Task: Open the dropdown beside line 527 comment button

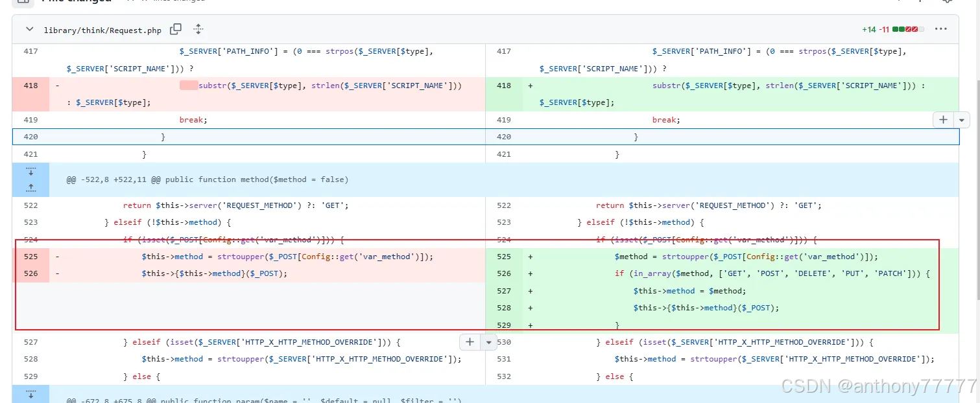Action: [488, 341]
